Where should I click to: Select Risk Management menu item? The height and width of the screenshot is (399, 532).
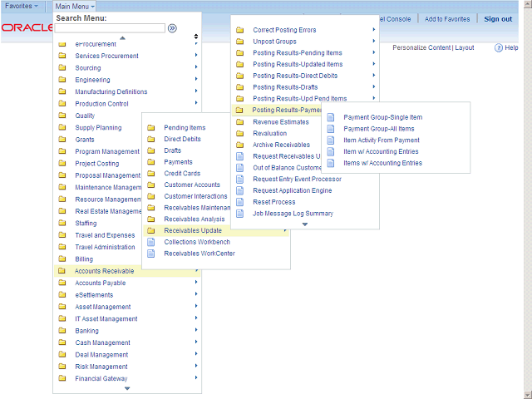click(101, 367)
